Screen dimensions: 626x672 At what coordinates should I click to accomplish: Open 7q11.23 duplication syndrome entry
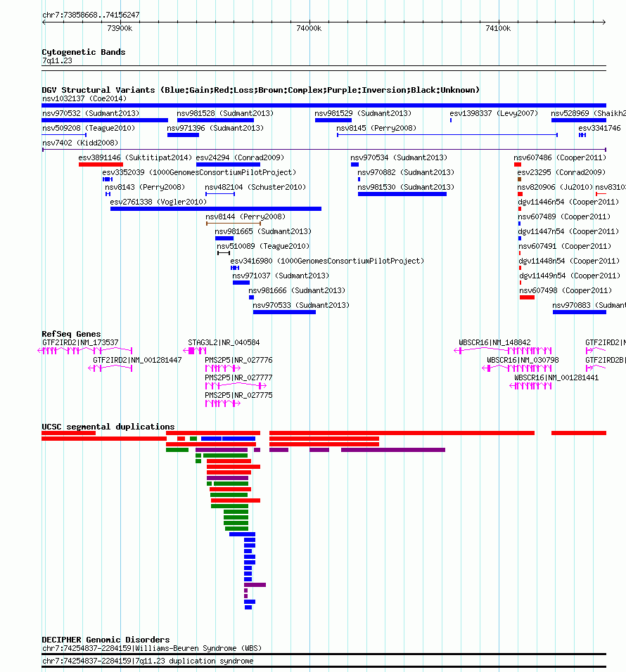pyautogui.click(x=324, y=667)
